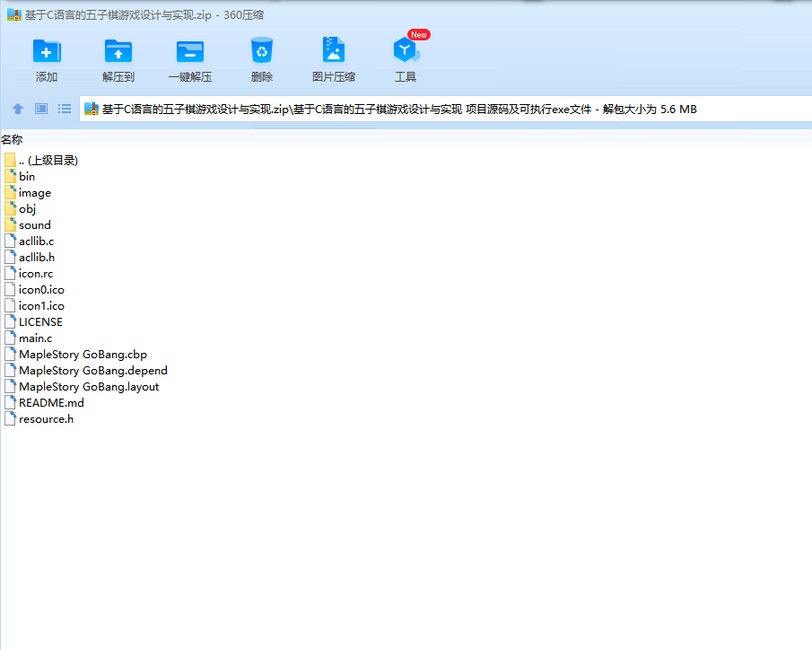The height and width of the screenshot is (650, 812).
Task: Select the .. (上级目录) parent folder entry
Action: point(41,160)
